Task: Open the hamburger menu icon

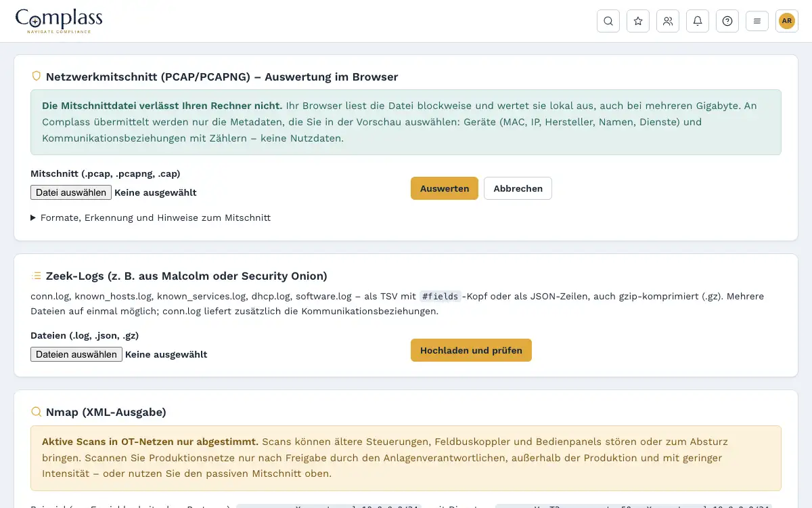Action: click(x=757, y=21)
